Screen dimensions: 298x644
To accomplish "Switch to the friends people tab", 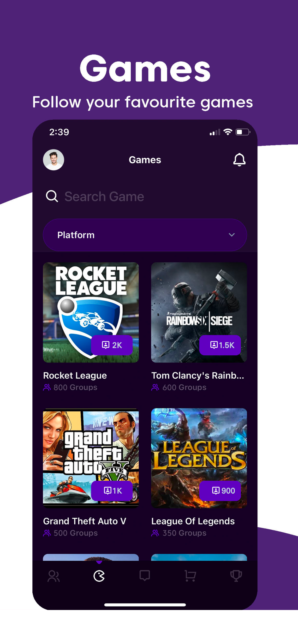I will [54, 576].
